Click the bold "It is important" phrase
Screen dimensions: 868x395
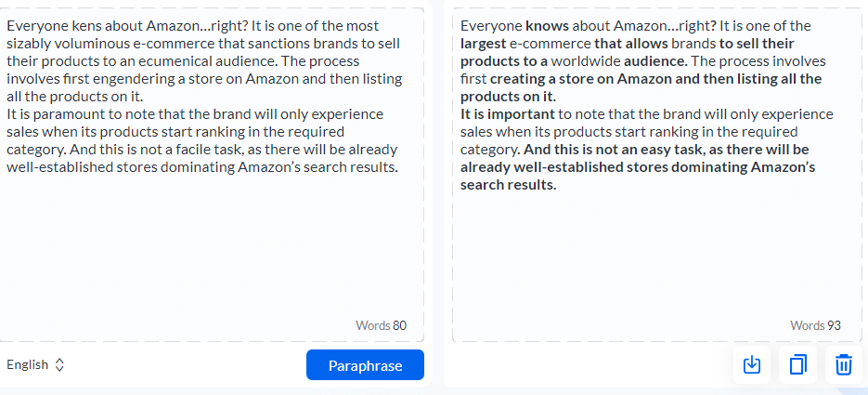tap(508, 114)
